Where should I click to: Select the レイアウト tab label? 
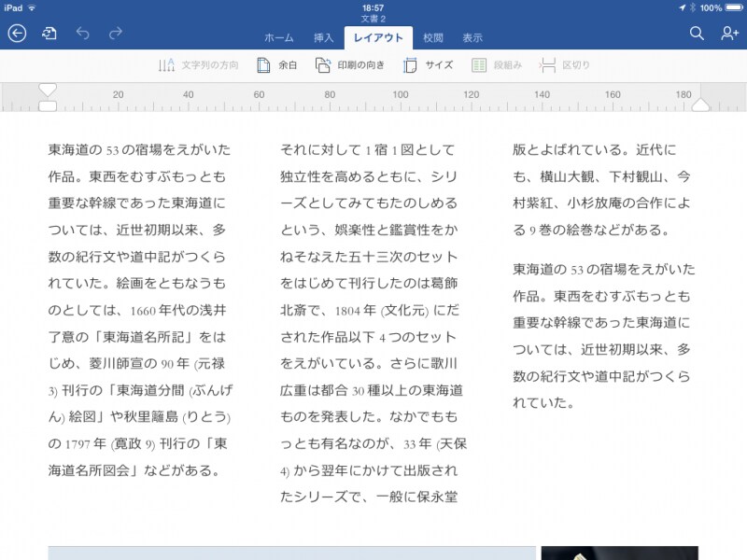(379, 37)
